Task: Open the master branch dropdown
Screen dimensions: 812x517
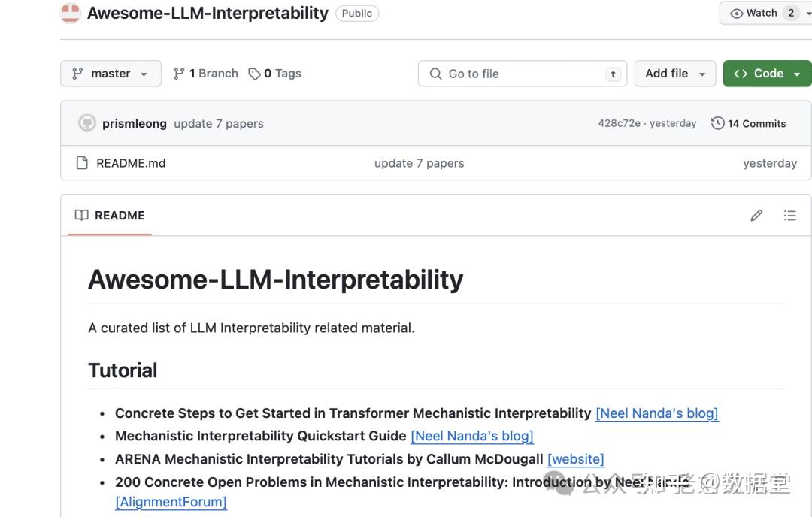Action: click(111, 74)
